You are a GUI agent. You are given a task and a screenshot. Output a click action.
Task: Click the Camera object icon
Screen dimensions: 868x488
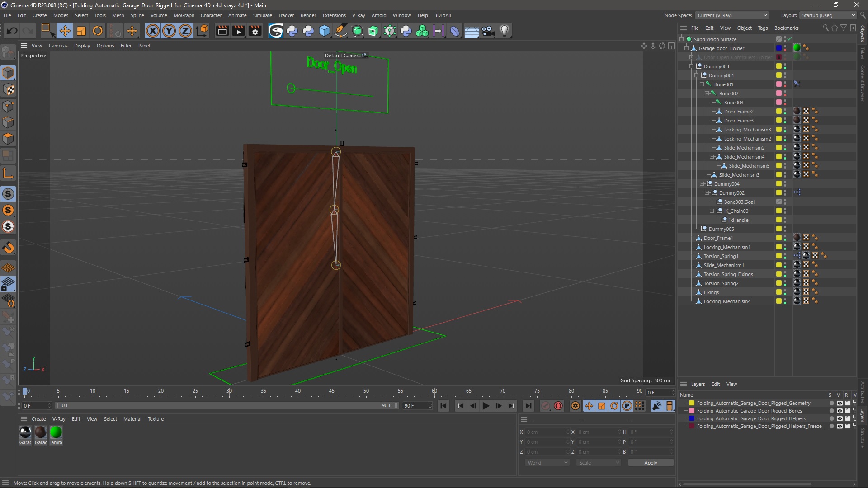tap(488, 31)
